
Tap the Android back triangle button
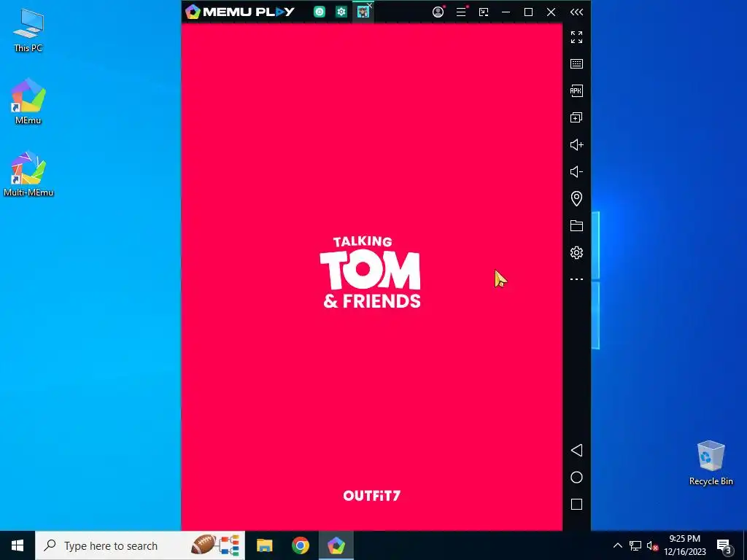[x=576, y=450]
